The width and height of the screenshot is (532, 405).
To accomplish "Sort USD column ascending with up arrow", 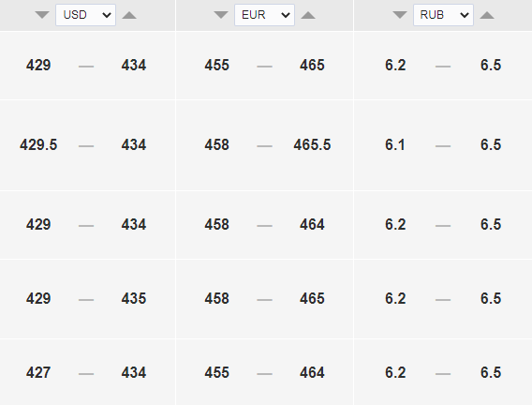I will click(x=129, y=15).
